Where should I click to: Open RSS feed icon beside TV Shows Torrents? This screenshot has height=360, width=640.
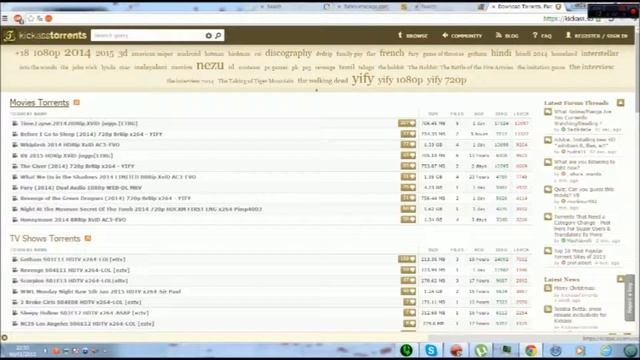tap(88, 238)
